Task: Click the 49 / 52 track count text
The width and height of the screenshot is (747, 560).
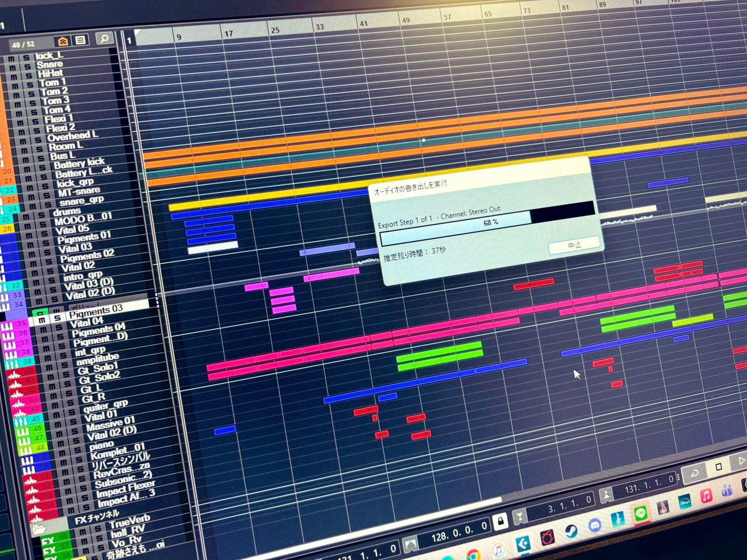Action: (22, 45)
